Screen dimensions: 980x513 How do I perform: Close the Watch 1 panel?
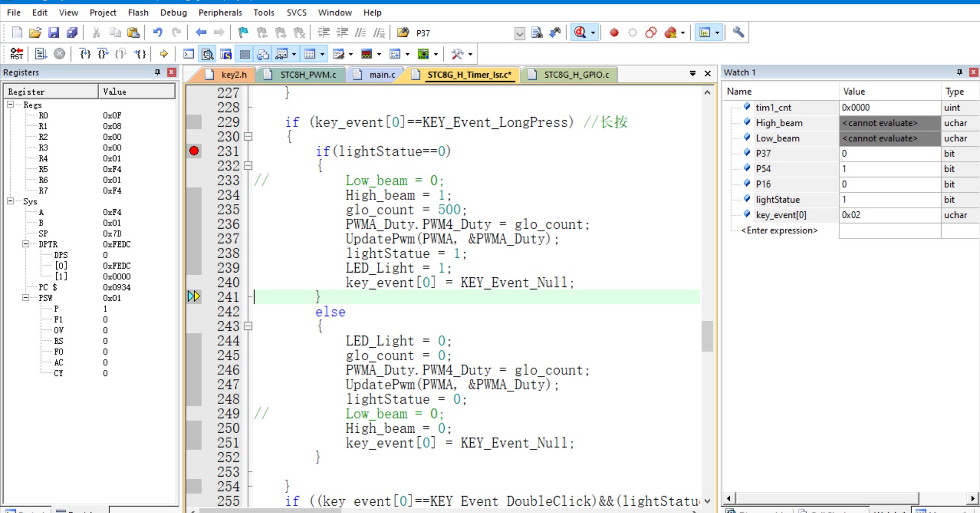[973, 73]
